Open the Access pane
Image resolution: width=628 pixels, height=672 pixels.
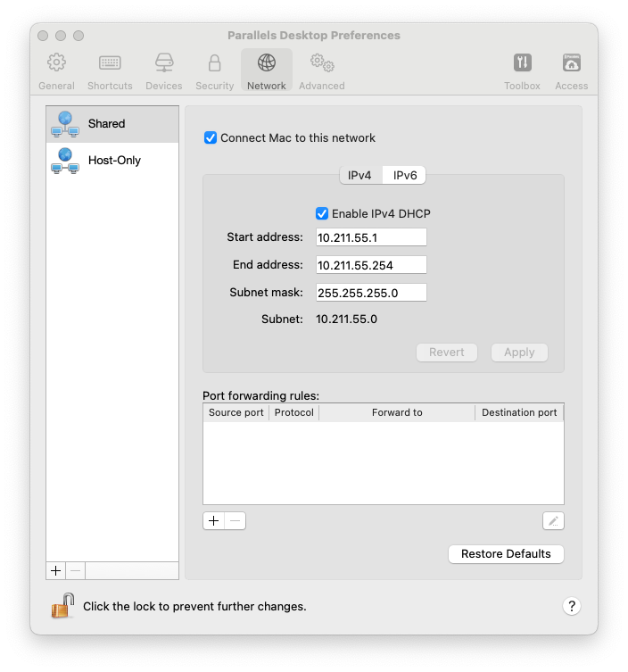[572, 71]
